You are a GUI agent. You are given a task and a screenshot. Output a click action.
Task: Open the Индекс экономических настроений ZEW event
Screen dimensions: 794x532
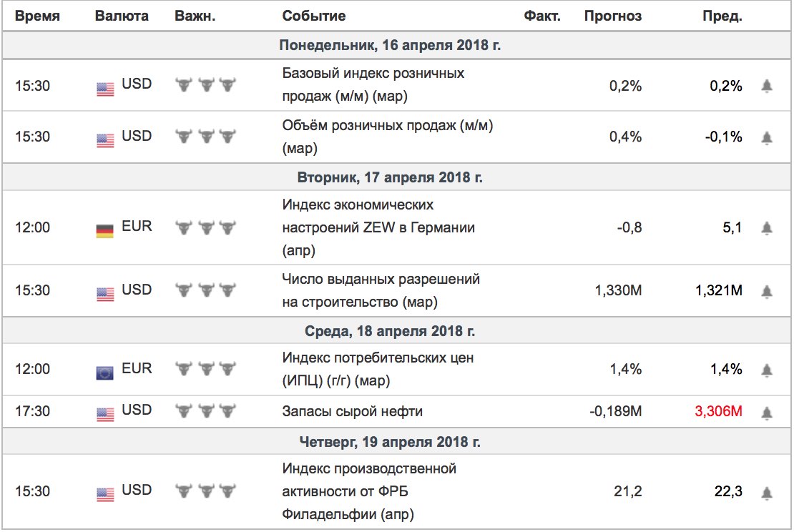(378, 228)
